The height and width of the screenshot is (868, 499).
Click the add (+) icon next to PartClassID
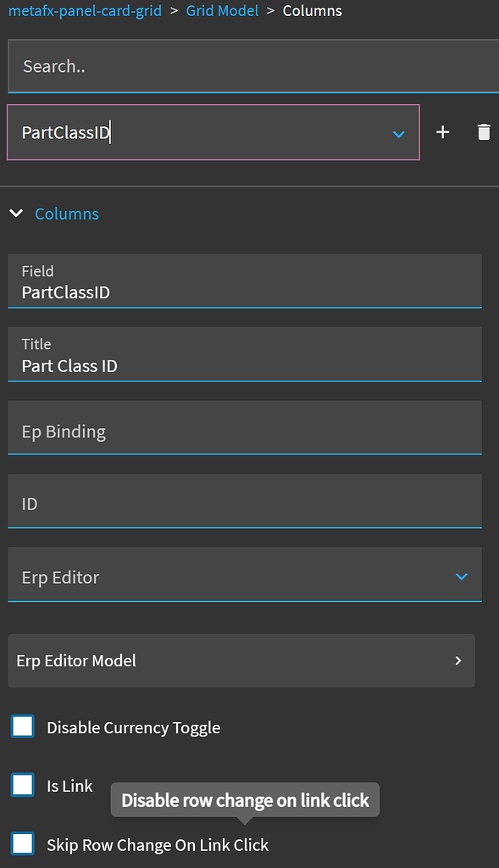pos(442,132)
